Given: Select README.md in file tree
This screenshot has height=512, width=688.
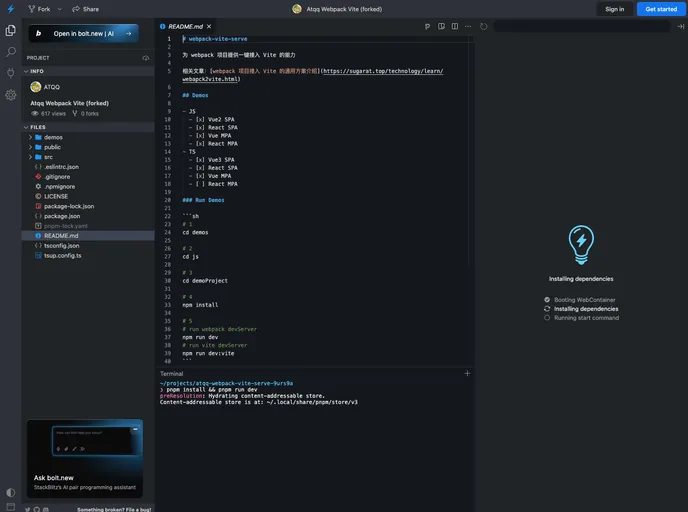Looking at the screenshot, I should coord(88,236).
